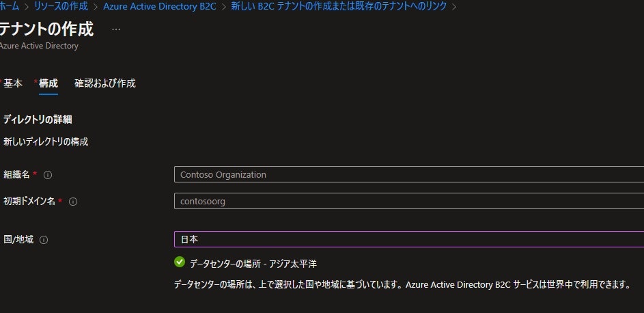Open the 国/地域 dropdown showing 日本

[x=409, y=239]
